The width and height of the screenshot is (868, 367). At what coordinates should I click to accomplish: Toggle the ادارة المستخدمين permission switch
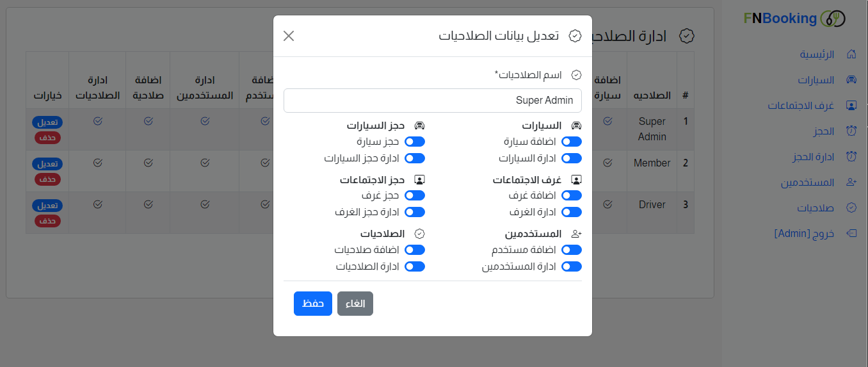pos(571,266)
